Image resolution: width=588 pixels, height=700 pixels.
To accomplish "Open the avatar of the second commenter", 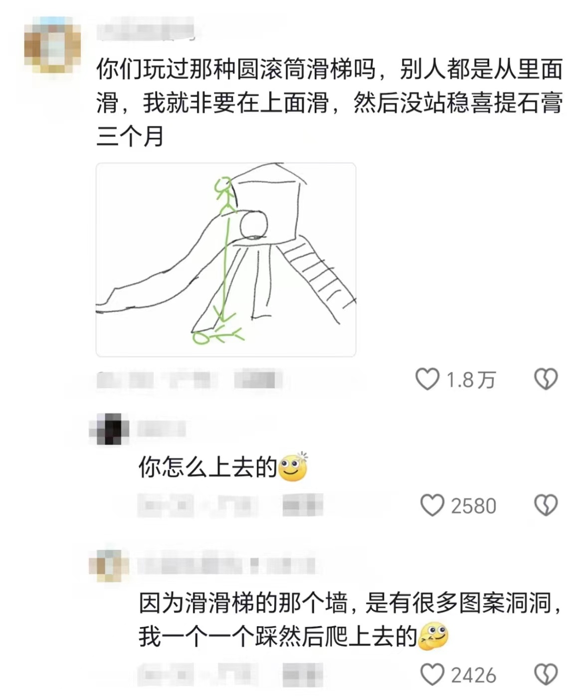I will 109,429.
